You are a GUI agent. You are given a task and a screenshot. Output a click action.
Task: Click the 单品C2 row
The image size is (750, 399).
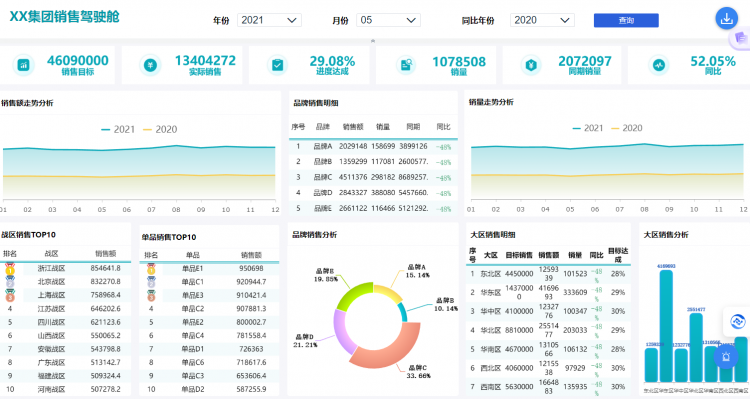point(209,309)
